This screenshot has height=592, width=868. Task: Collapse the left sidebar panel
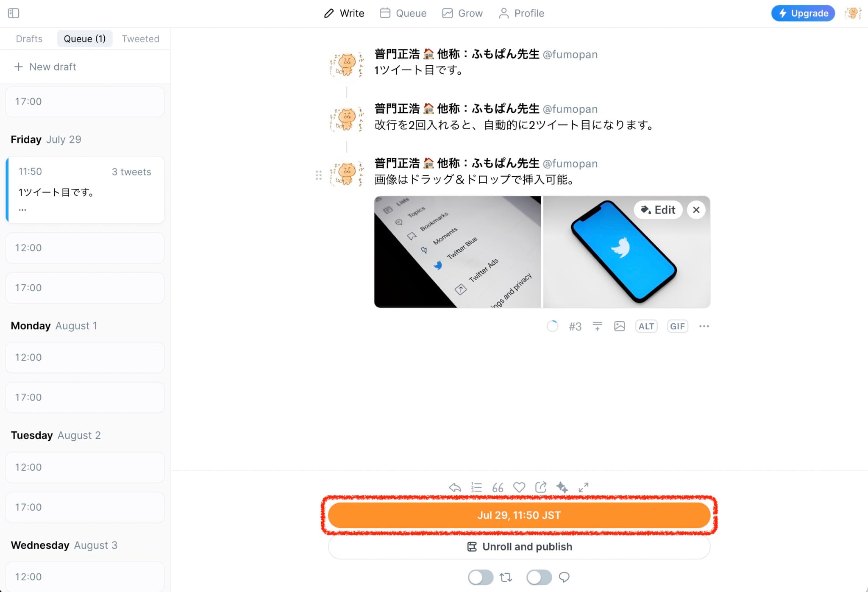click(13, 13)
